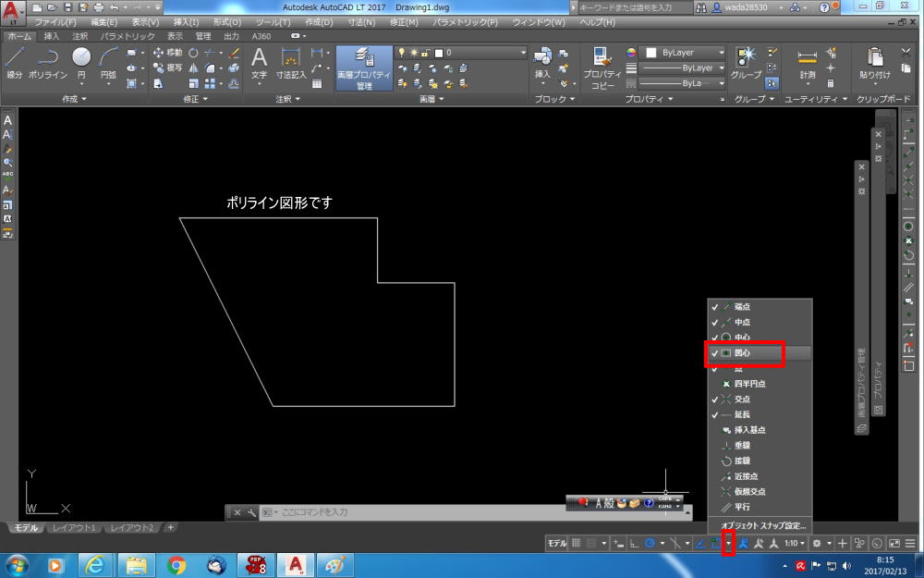The width and height of the screenshot is (924, 578).
Task: Uncheck 交点 (Intersection) object snap
Action: click(x=760, y=399)
